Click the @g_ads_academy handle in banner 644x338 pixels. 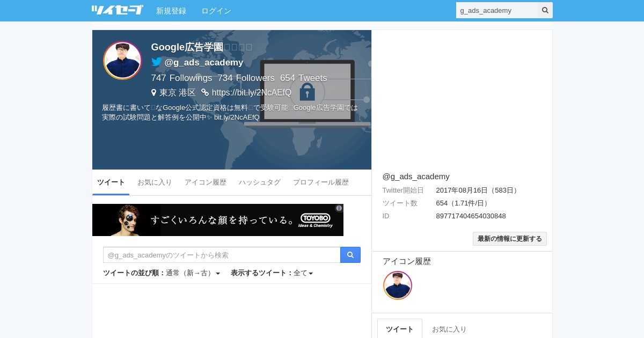click(204, 62)
